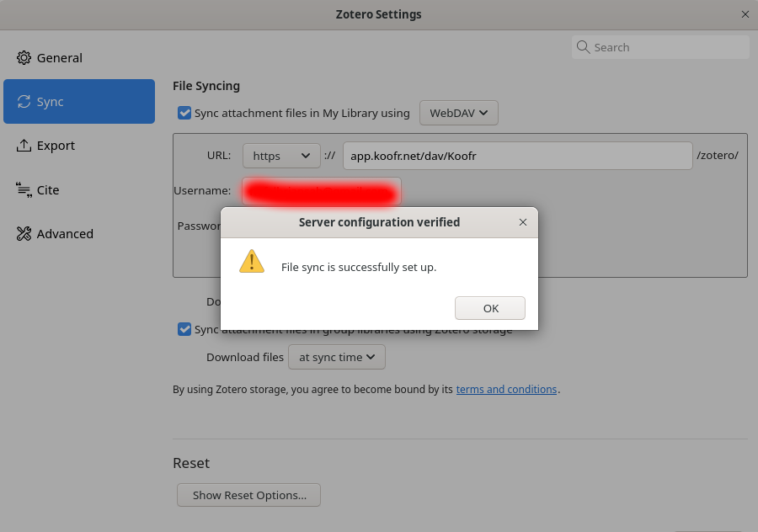Toggle Sync attachment files in My Library
The image size is (758, 532).
tap(184, 113)
